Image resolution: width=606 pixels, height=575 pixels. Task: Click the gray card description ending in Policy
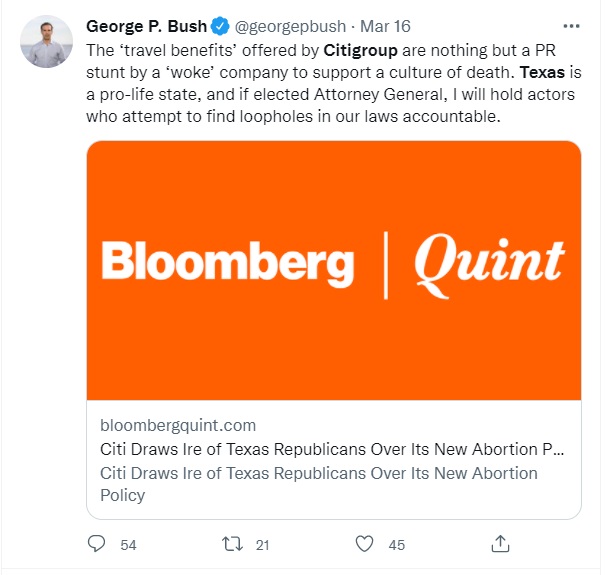point(319,484)
